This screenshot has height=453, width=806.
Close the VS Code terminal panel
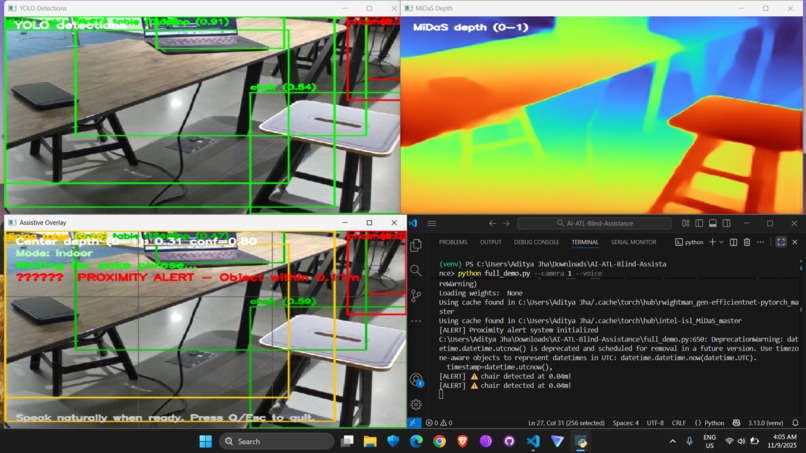[795, 242]
